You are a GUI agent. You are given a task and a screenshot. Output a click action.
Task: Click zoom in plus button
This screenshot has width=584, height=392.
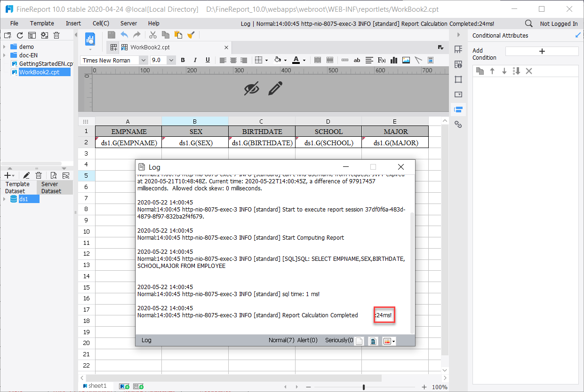coord(424,387)
